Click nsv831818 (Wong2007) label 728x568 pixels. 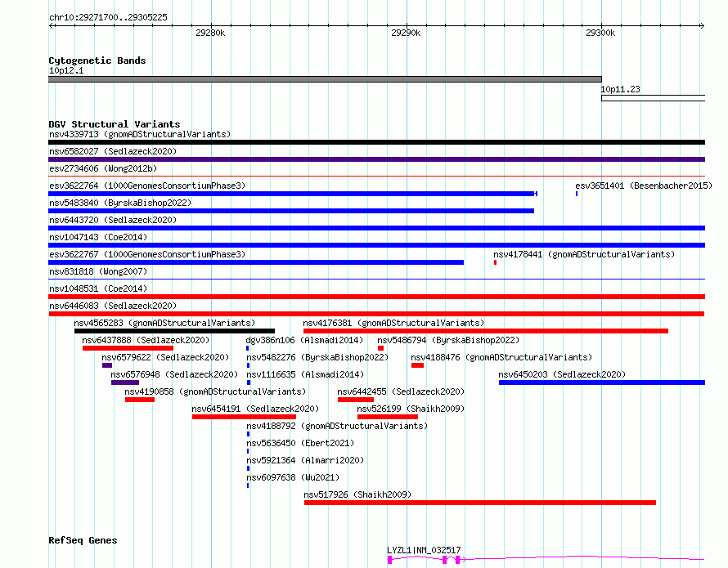coord(98,271)
